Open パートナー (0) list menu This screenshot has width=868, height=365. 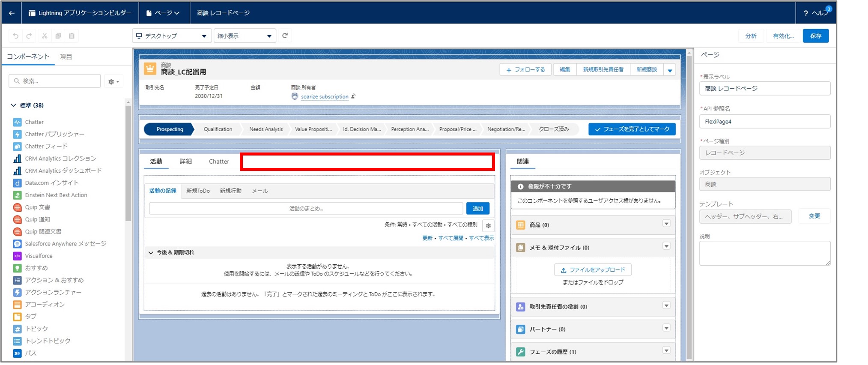pyautogui.click(x=666, y=328)
